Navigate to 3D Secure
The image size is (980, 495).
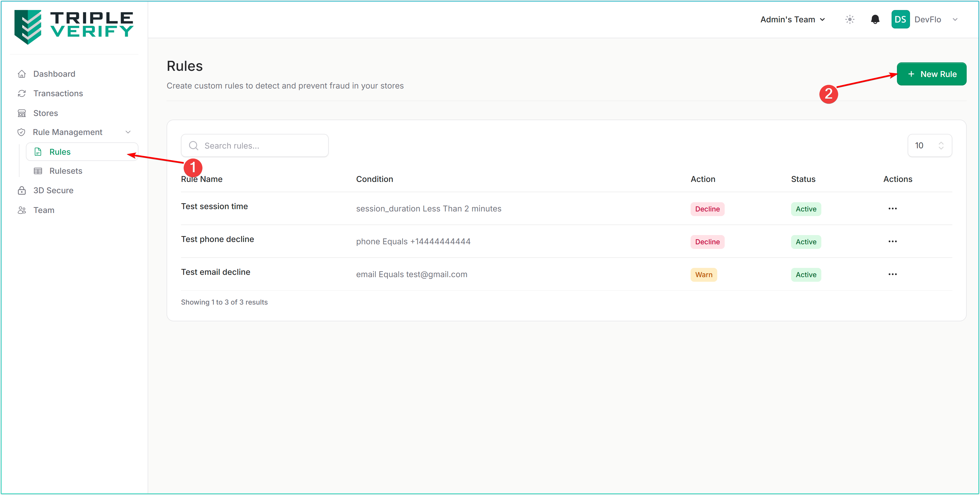[53, 190]
